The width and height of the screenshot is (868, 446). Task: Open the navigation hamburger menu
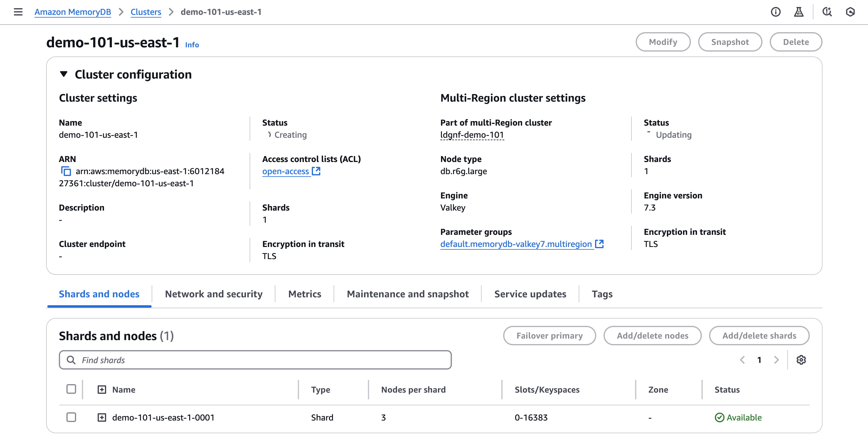click(x=18, y=12)
